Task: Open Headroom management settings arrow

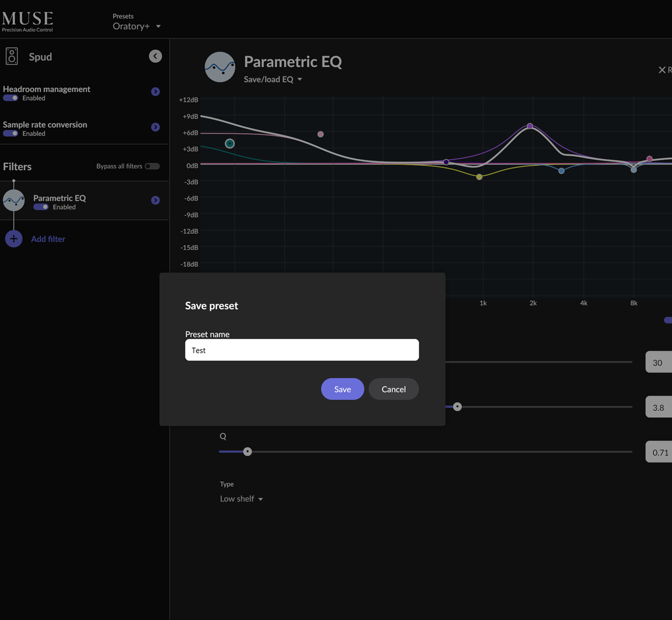Action: tap(155, 91)
